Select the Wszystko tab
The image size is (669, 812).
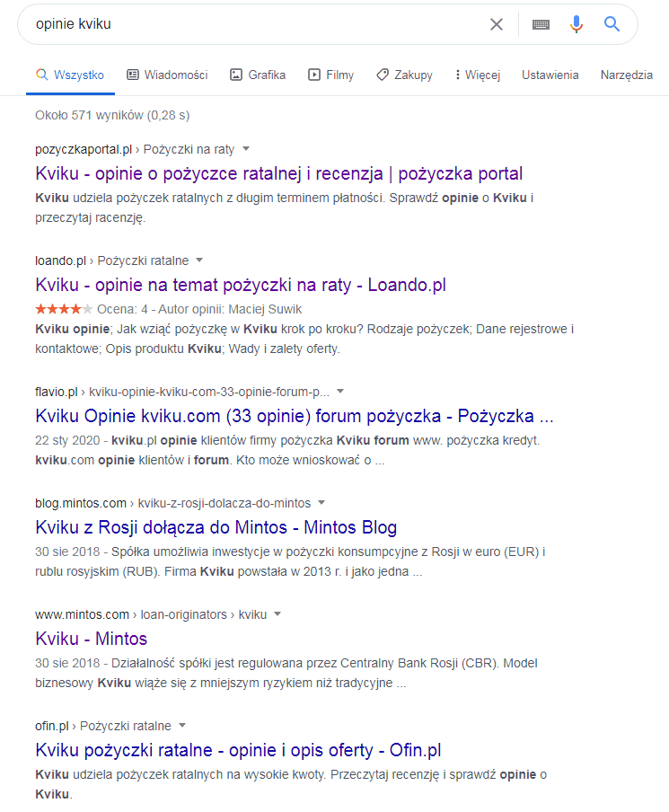tap(70, 75)
